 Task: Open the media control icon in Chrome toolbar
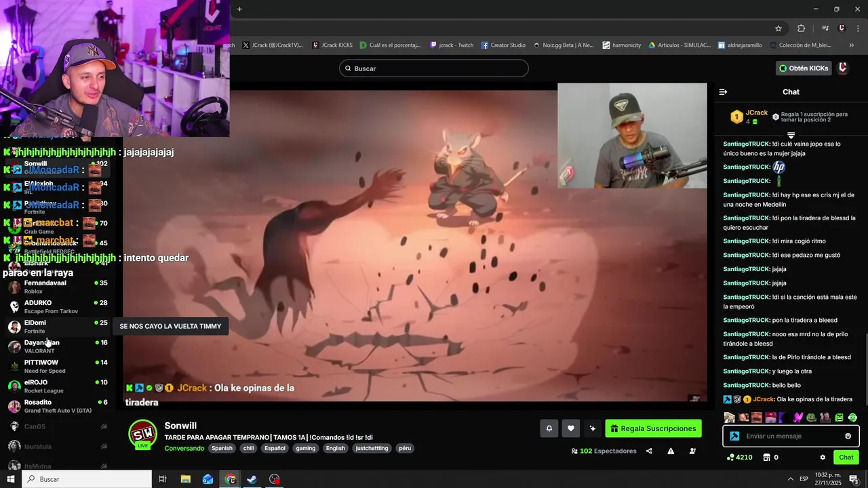tap(825, 28)
